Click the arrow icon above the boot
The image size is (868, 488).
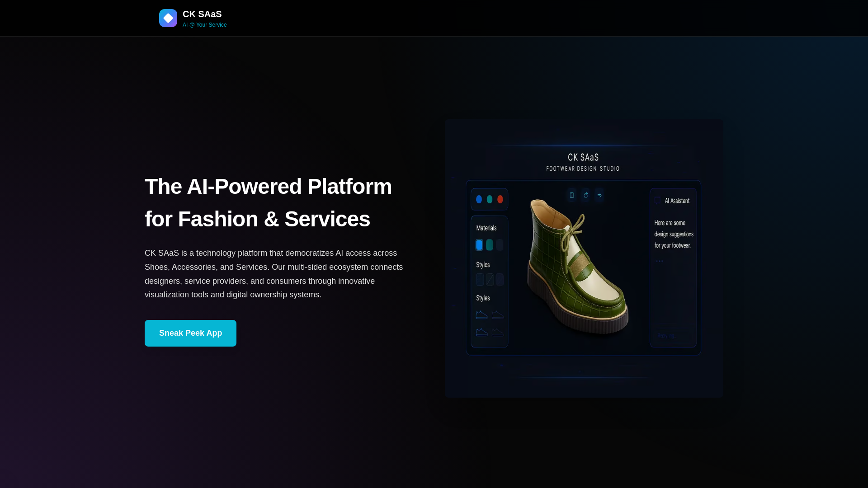pyautogui.click(x=599, y=195)
